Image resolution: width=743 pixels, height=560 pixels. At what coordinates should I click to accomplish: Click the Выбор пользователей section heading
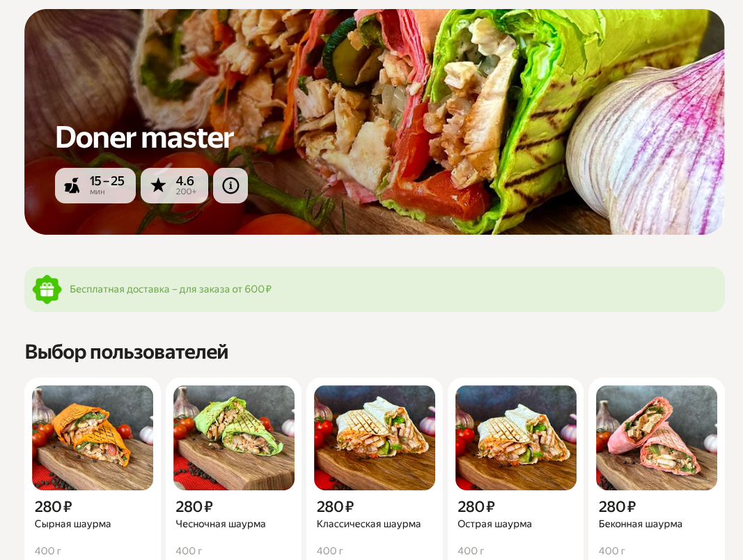coord(127,352)
